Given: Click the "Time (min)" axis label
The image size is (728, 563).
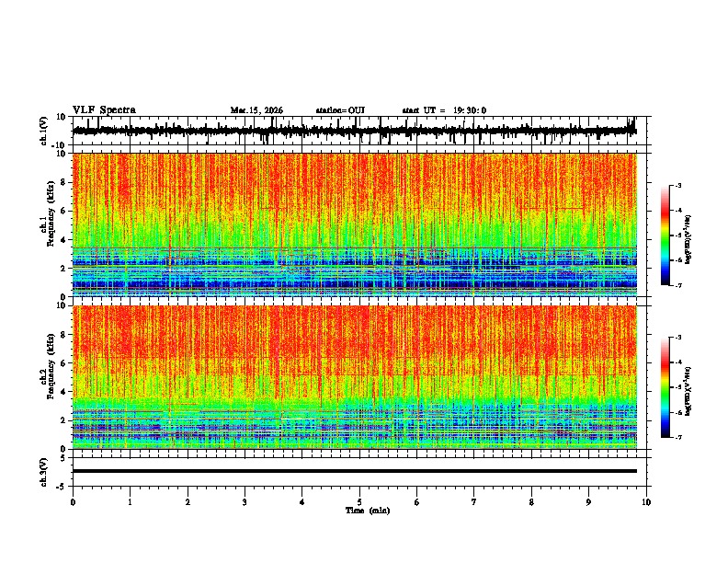Looking at the screenshot, I should point(368,511).
